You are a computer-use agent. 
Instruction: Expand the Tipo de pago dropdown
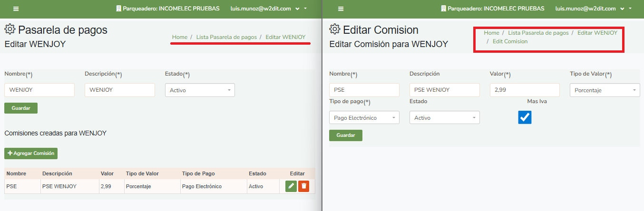[x=364, y=118]
